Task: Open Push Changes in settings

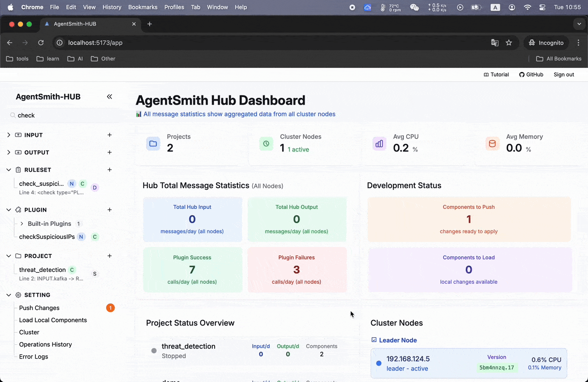Action: coord(39,308)
